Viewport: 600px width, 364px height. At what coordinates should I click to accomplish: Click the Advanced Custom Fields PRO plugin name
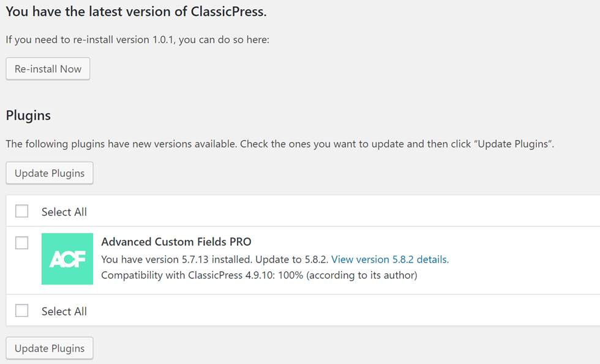click(x=176, y=242)
